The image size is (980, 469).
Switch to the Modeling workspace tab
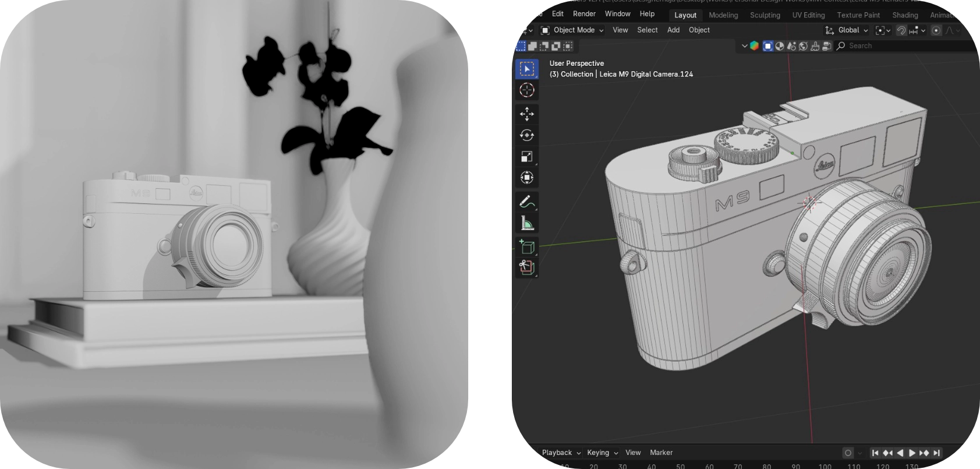point(723,15)
